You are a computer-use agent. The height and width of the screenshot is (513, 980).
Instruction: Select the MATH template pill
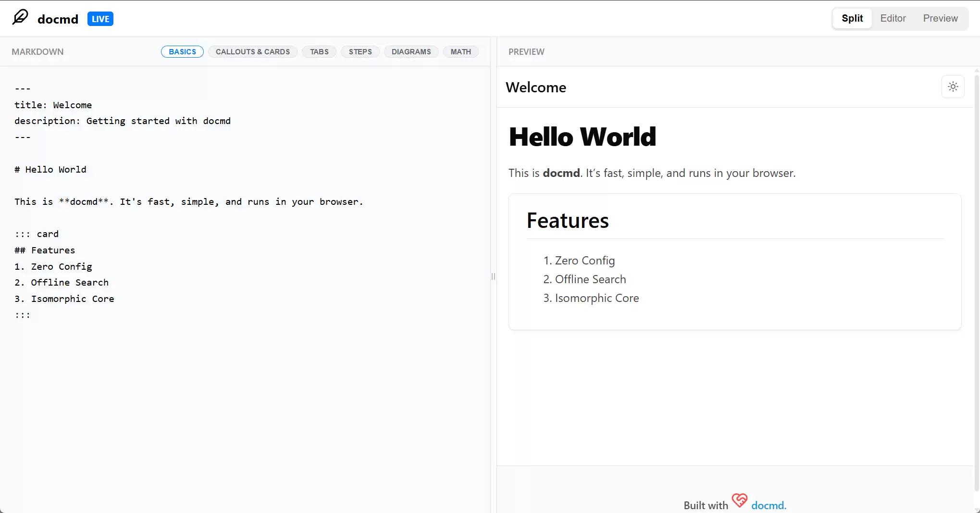coord(460,51)
